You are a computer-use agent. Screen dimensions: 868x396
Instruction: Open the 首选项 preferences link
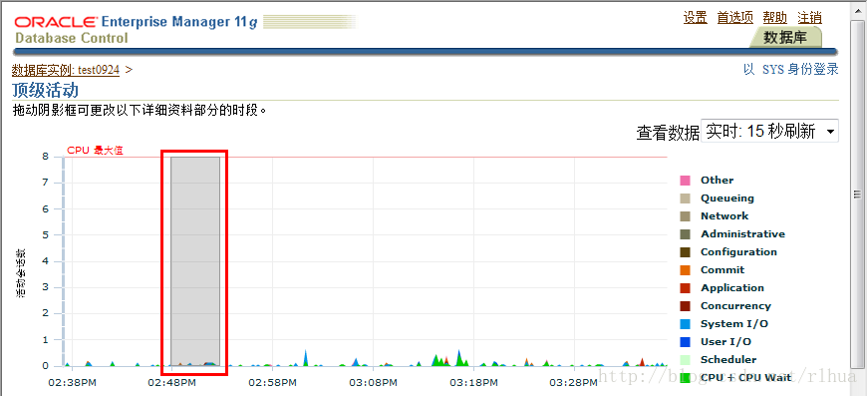pyautogui.click(x=735, y=18)
